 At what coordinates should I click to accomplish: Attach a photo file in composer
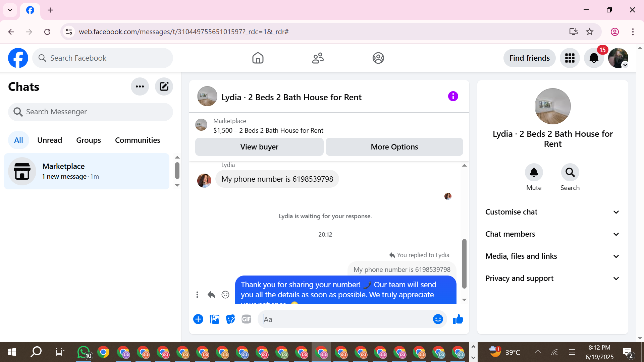(x=214, y=319)
